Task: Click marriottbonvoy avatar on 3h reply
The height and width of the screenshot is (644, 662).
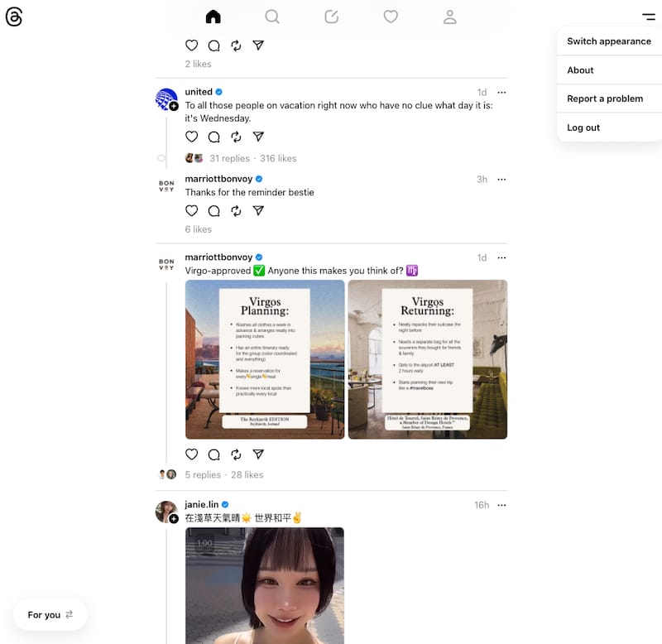Action: (x=166, y=186)
